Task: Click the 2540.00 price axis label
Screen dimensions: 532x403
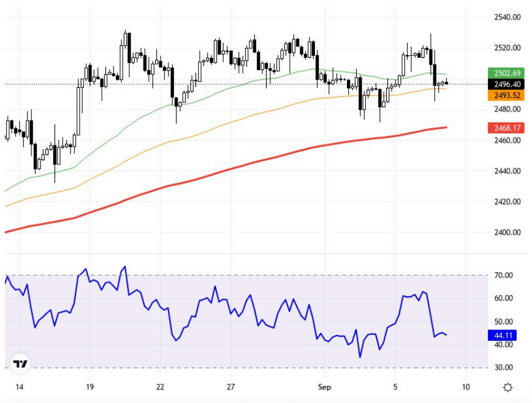Action: point(507,17)
